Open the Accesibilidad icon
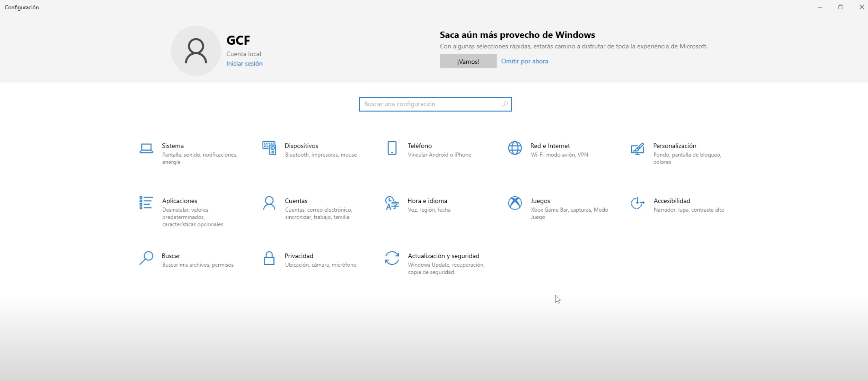Image resolution: width=868 pixels, height=381 pixels. (x=638, y=203)
